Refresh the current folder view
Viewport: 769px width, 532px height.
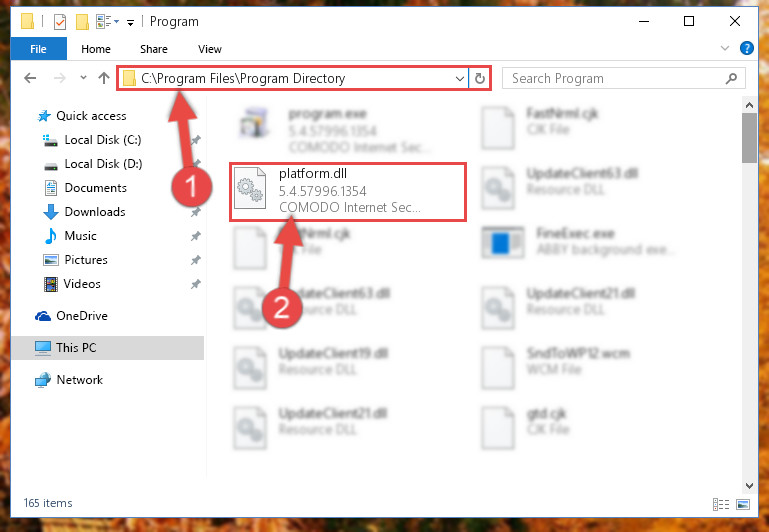point(480,78)
